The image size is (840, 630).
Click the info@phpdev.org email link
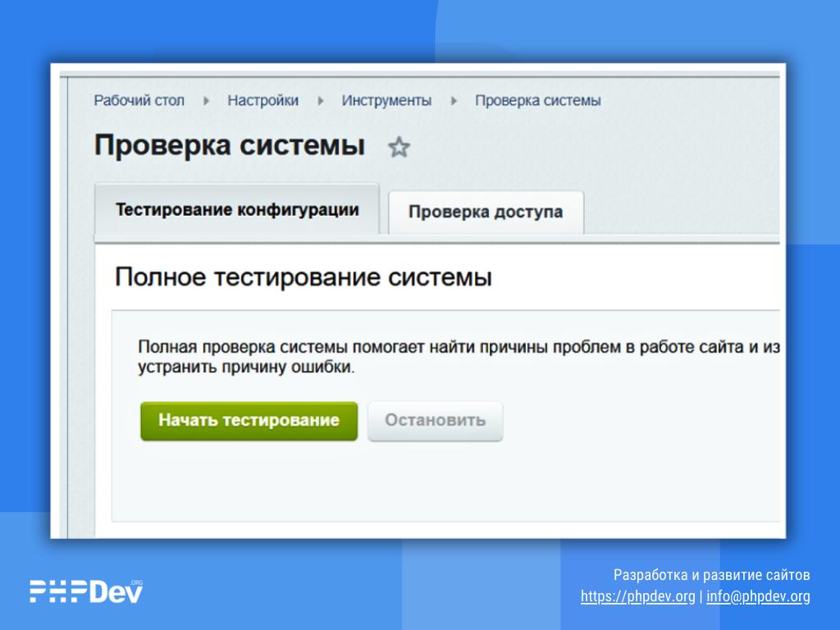[x=758, y=596]
